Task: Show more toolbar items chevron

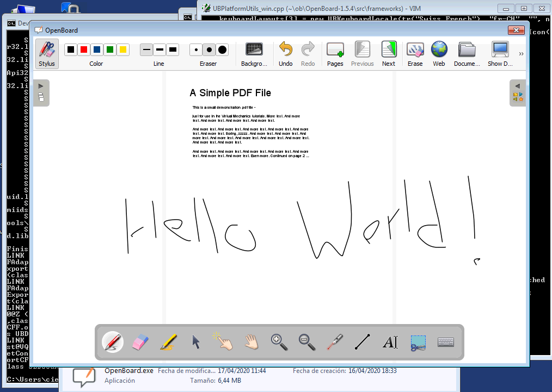Action: [521, 54]
